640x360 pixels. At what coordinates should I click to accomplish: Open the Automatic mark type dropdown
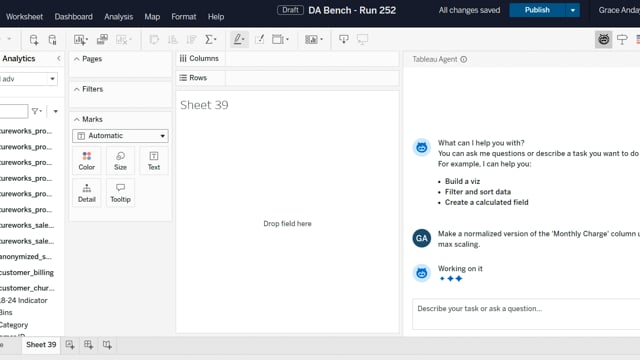click(x=120, y=136)
